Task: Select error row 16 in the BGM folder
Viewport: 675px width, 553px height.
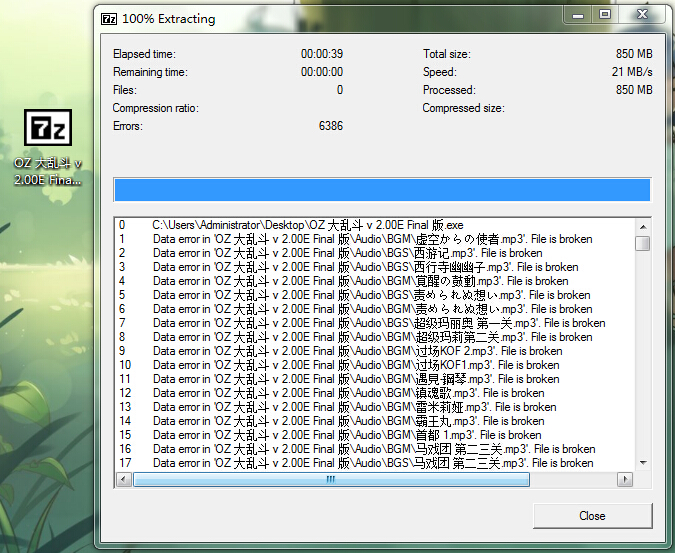Action: (375, 449)
